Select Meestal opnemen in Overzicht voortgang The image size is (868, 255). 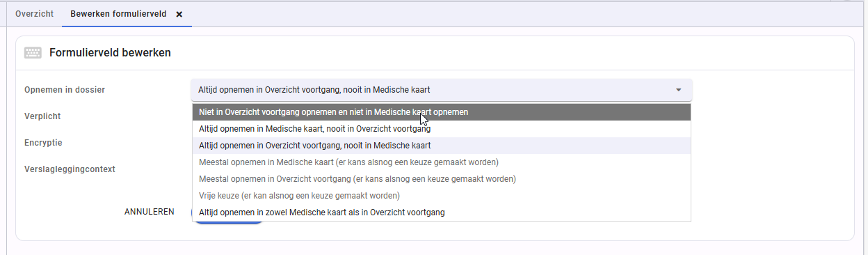click(442, 179)
